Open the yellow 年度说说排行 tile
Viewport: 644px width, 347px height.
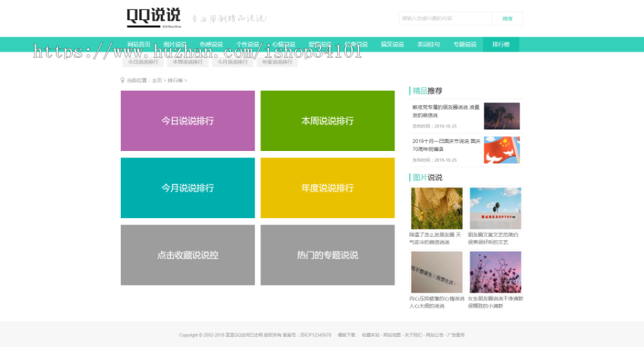[327, 188]
